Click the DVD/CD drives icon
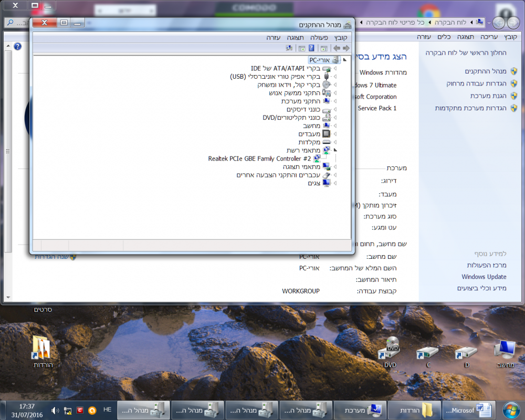This screenshot has height=420, width=525. coord(327,118)
